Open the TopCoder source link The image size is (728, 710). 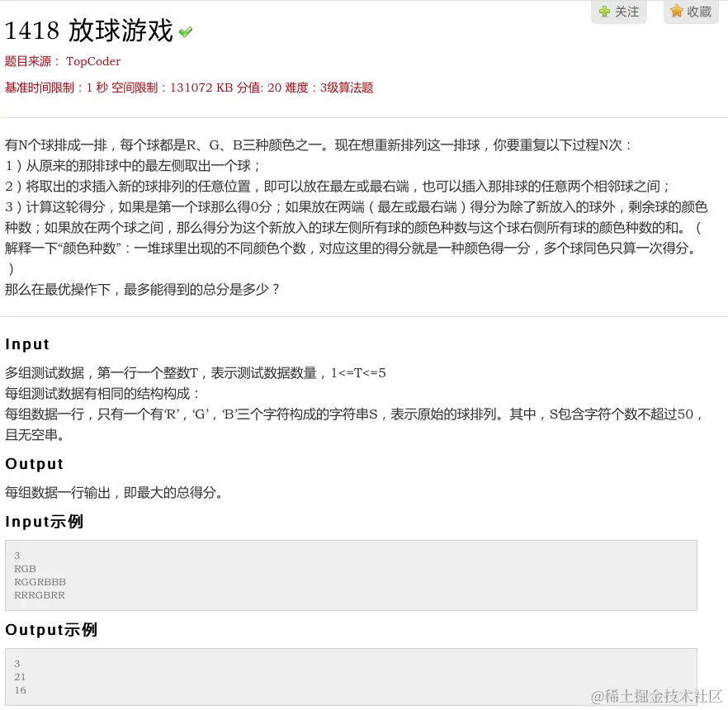(93, 61)
